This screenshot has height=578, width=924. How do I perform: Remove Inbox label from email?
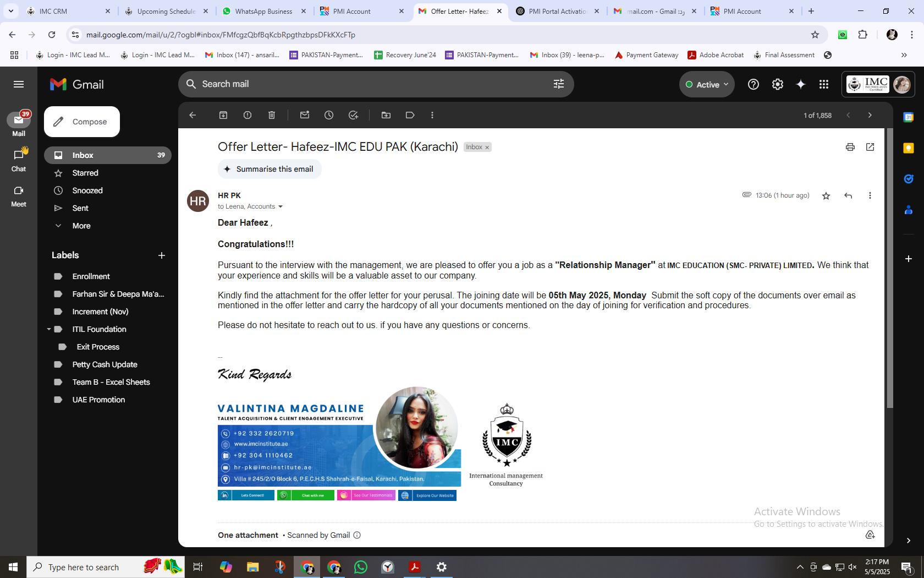coord(487,147)
